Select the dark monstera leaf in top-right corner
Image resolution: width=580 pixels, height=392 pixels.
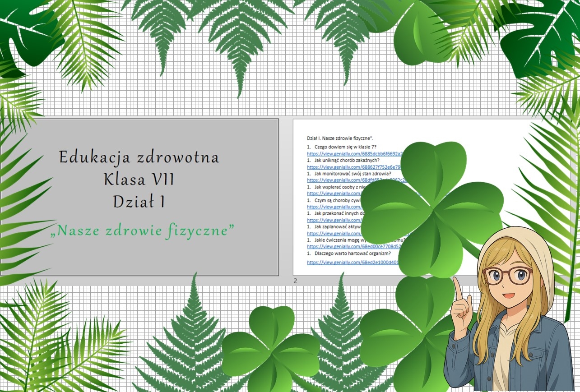tap(542, 36)
